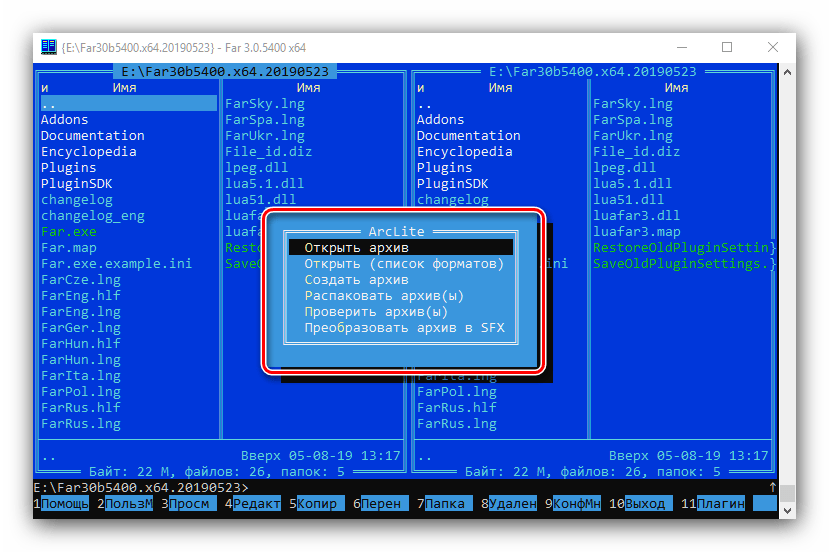Viewport: 829px width, 552px height.
Task: Click the 4 Редакт function key button
Action: coord(253,503)
